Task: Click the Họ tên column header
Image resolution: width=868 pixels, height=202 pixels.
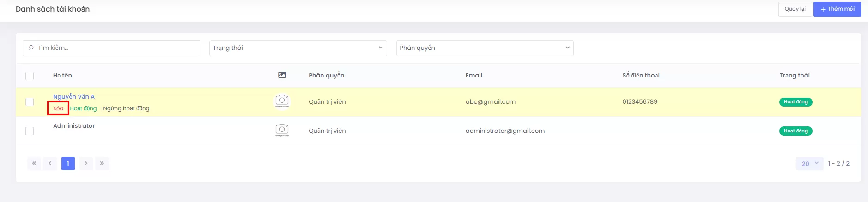Action: coord(62,76)
